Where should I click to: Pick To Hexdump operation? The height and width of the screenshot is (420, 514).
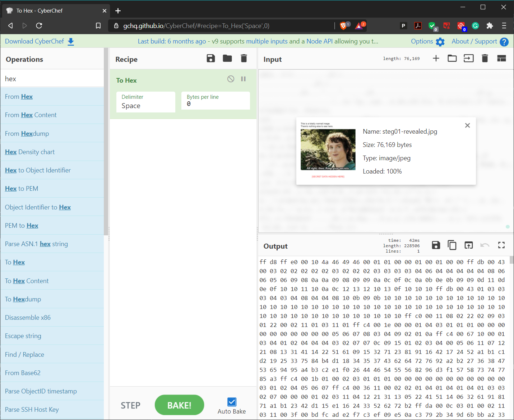tap(52, 299)
